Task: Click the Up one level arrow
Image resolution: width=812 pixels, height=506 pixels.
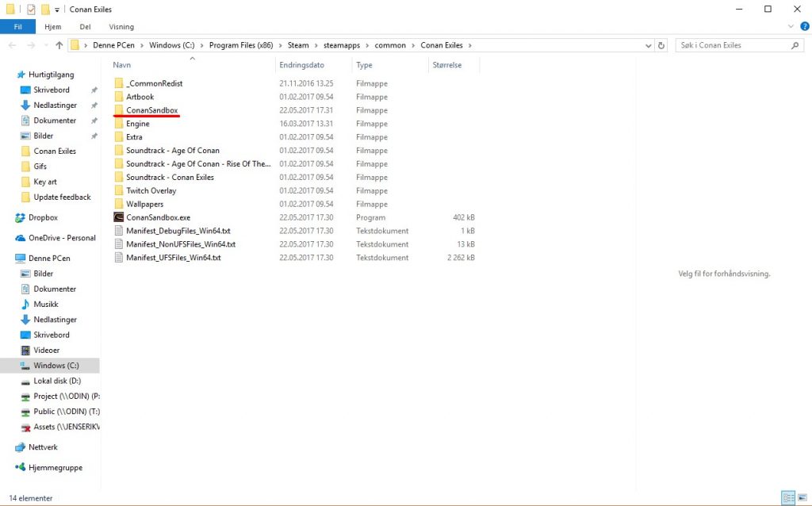Action: click(x=59, y=46)
